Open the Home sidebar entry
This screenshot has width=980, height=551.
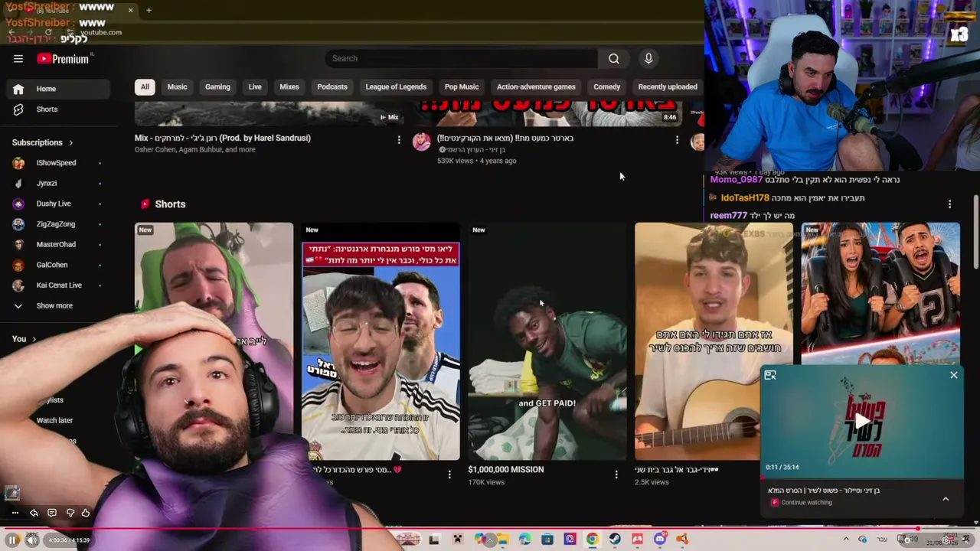(x=58, y=89)
